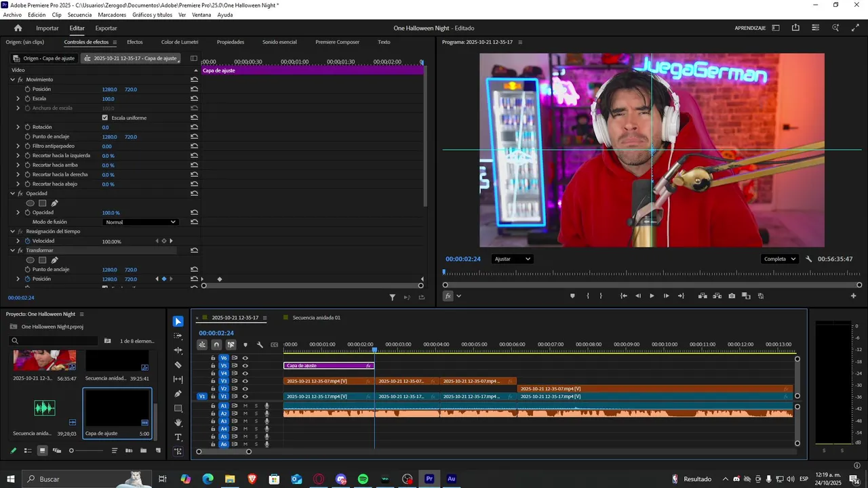The width and height of the screenshot is (868, 488).
Task: Select the Type tool
Action: pyautogui.click(x=178, y=437)
